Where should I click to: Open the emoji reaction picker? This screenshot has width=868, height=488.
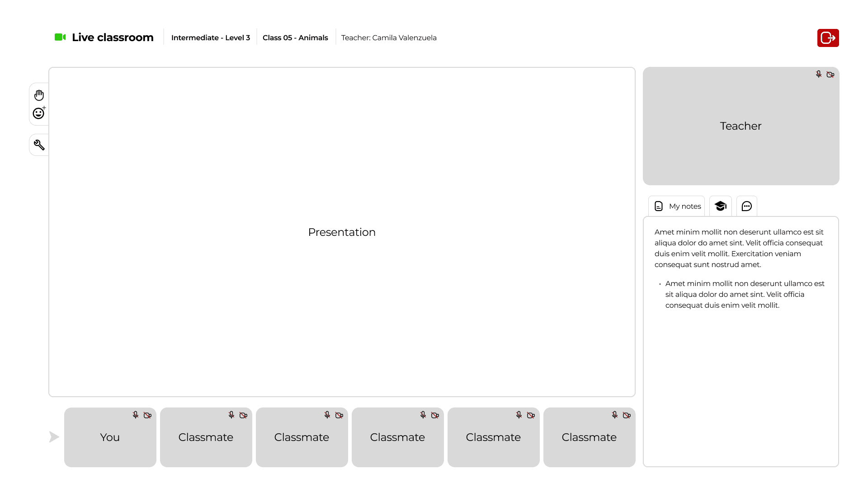(39, 113)
